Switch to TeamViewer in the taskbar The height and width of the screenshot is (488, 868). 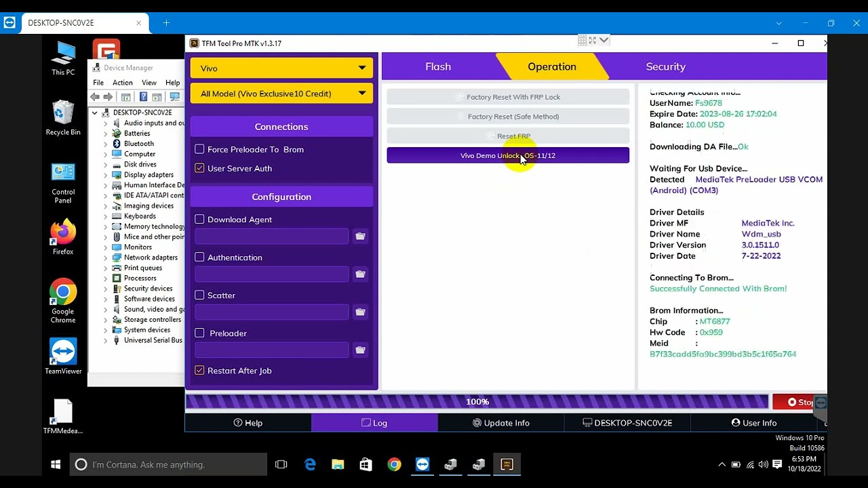click(422, 464)
